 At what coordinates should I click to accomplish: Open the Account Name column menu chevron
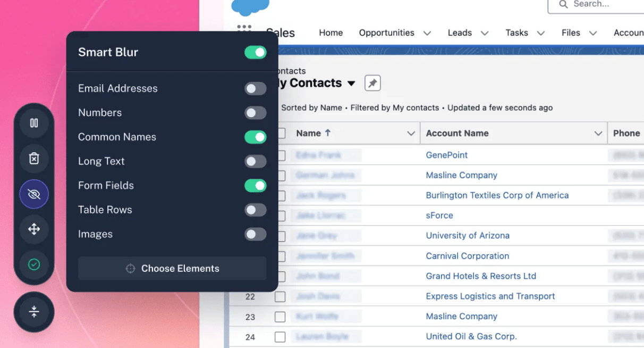[x=598, y=134]
